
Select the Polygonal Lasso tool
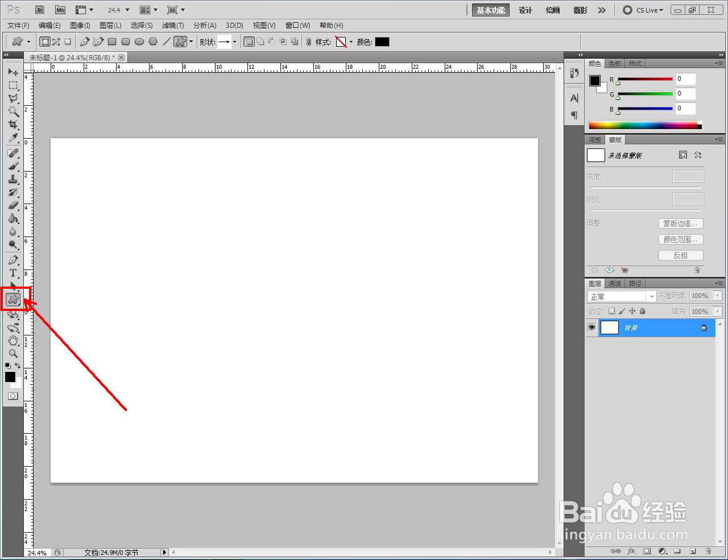point(13,98)
